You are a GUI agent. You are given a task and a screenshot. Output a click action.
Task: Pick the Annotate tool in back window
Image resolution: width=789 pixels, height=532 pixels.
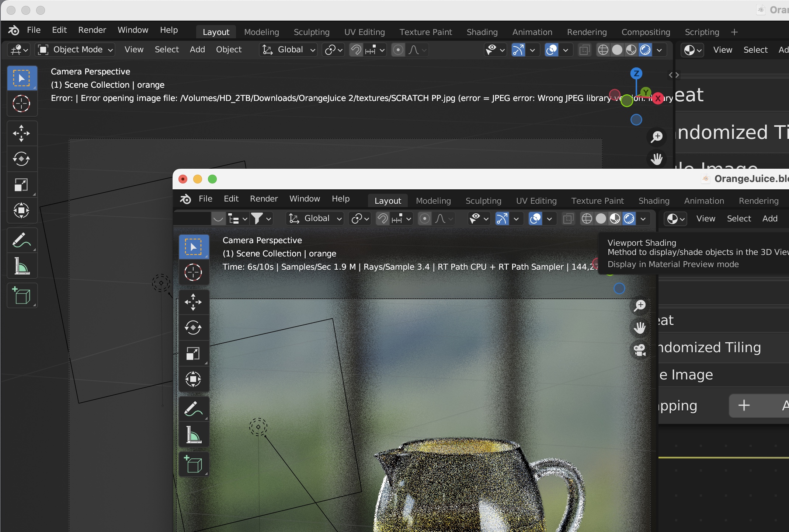(x=21, y=240)
